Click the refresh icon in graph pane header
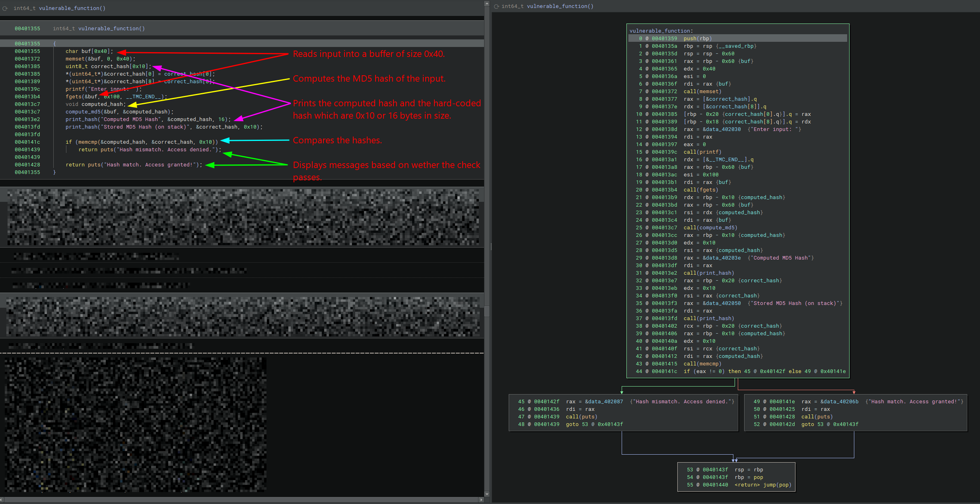980x504 pixels. (496, 6)
